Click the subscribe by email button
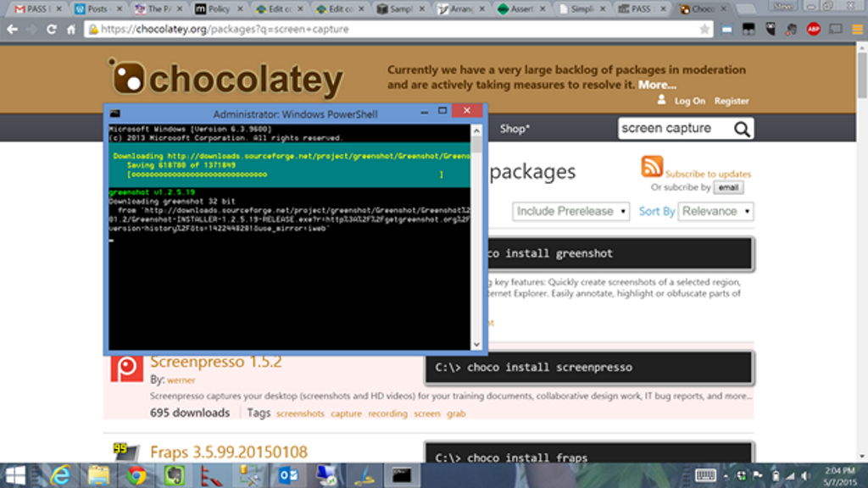 728,187
